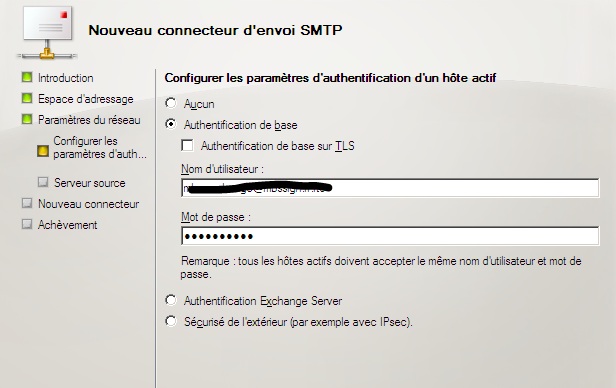Open the Espace d'adressage step label
This screenshot has height=388, width=616.
pos(86,99)
